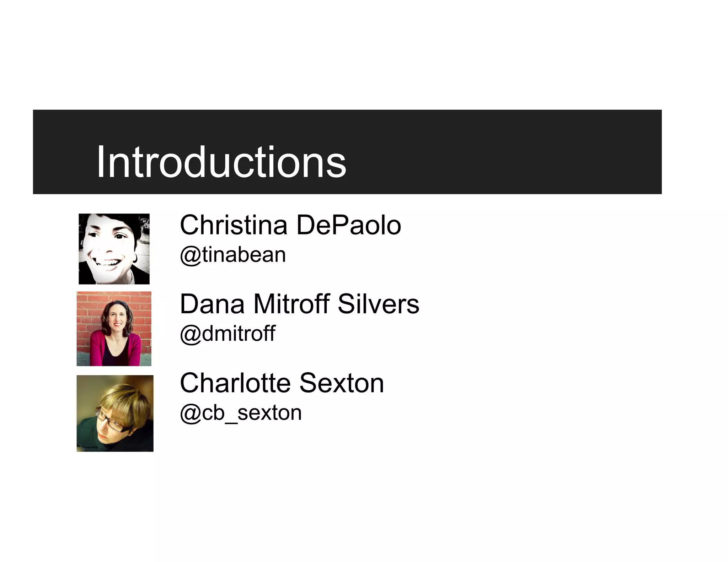Open the @tinabean Twitter handle
Screen dimensions: 728x562
click(x=233, y=255)
